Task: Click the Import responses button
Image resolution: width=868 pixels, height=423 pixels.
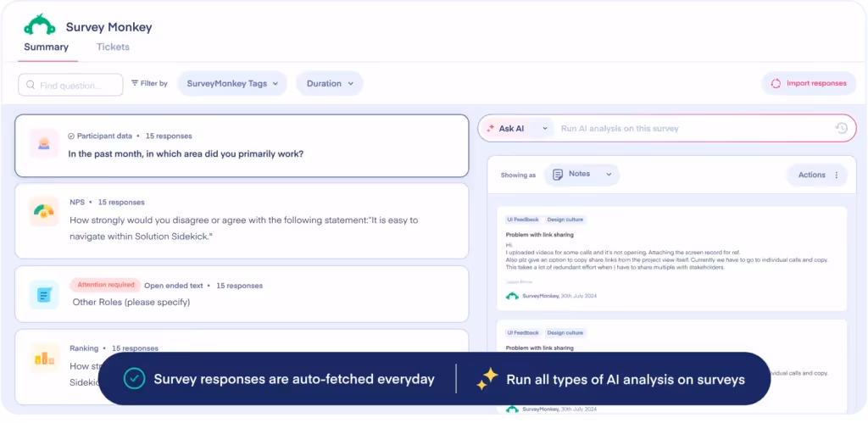Action: [x=809, y=84]
